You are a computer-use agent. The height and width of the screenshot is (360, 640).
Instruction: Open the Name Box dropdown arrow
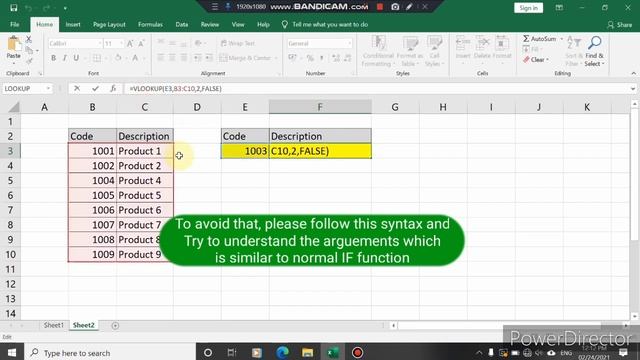coord(48,89)
